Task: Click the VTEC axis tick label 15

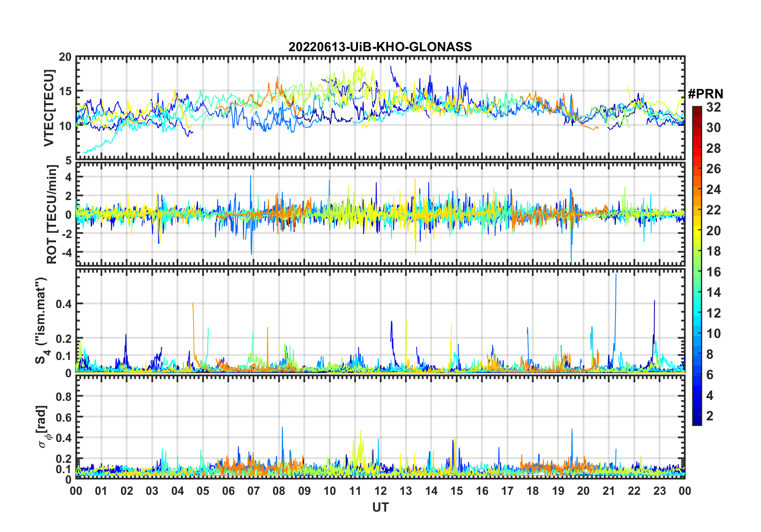Action: (65, 92)
